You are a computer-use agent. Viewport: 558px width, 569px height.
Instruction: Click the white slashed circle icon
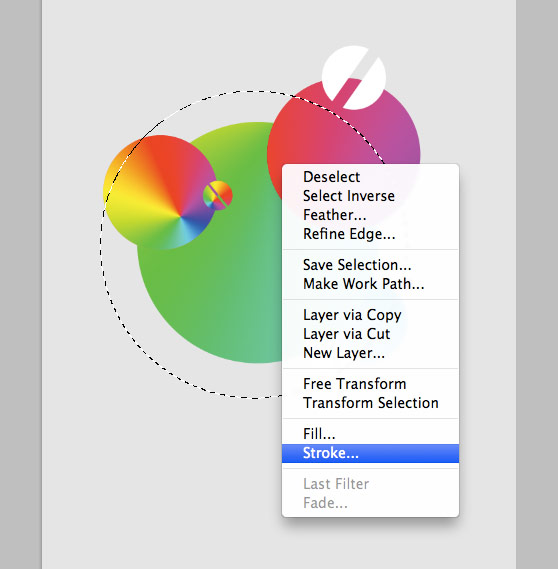click(x=354, y=77)
